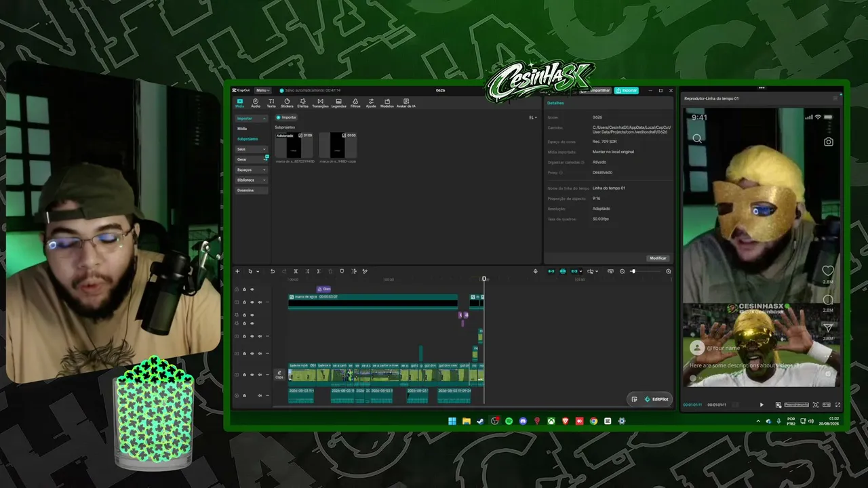Viewport: 868px width, 488px height.
Task: Open the player panel hamburger menu
Action: 835,99
